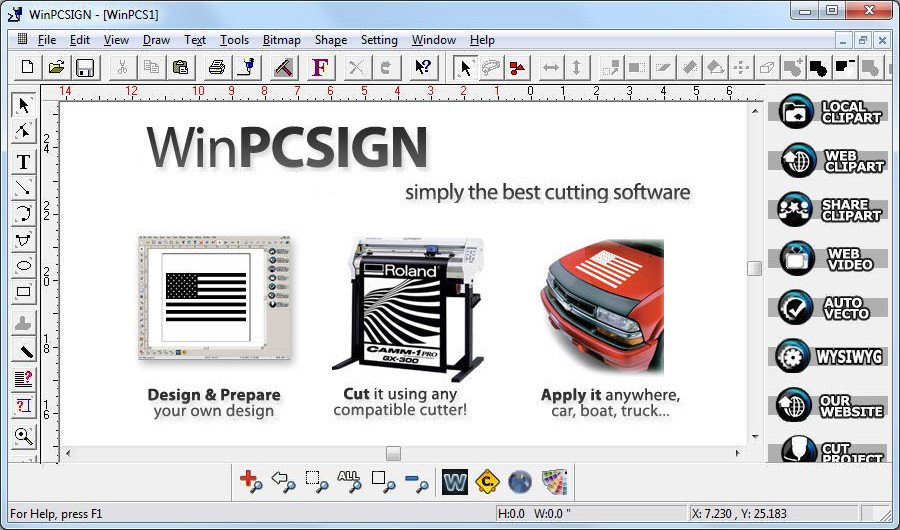The height and width of the screenshot is (530, 900).
Task: Open the document control menu icon
Action: pos(22,39)
